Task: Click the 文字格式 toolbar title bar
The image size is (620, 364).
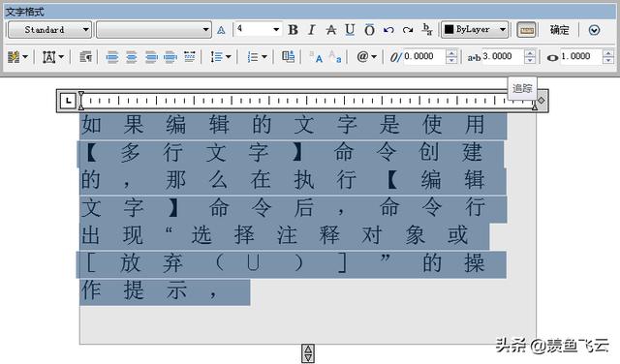Action: click(x=310, y=12)
